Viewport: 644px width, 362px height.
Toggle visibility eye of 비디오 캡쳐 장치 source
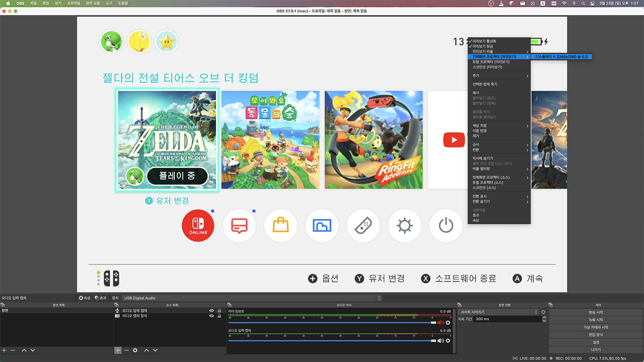[x=211, y=316]
